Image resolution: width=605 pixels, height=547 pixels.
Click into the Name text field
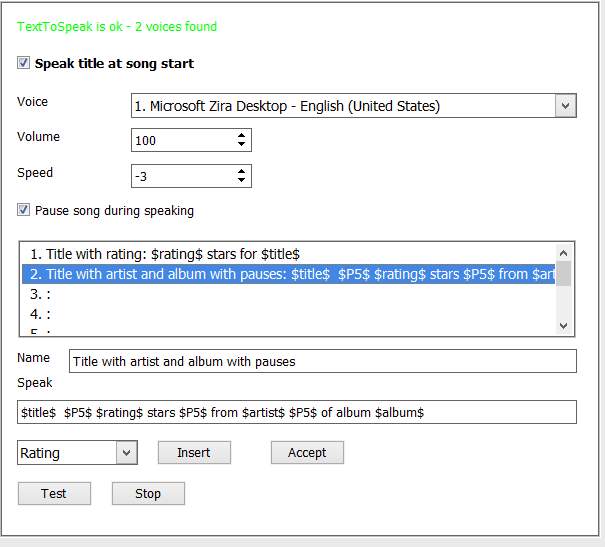coord(323,361)
